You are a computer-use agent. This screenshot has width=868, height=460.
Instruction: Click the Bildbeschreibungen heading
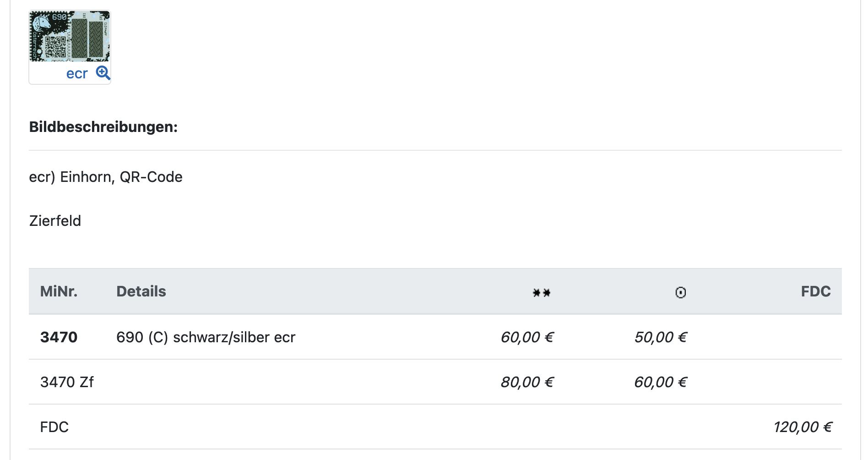(103, 127)
